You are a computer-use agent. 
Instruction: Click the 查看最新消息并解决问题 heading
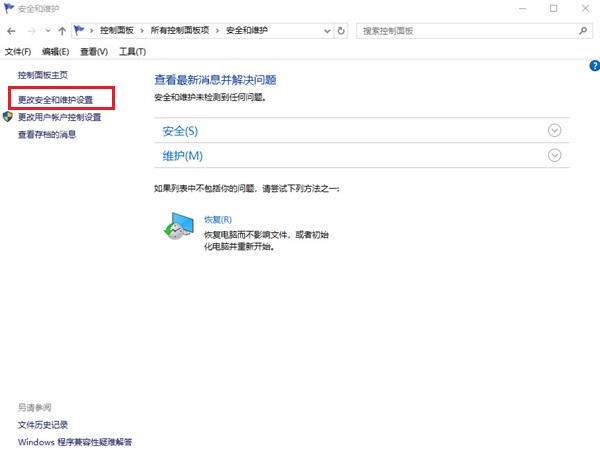215,80
